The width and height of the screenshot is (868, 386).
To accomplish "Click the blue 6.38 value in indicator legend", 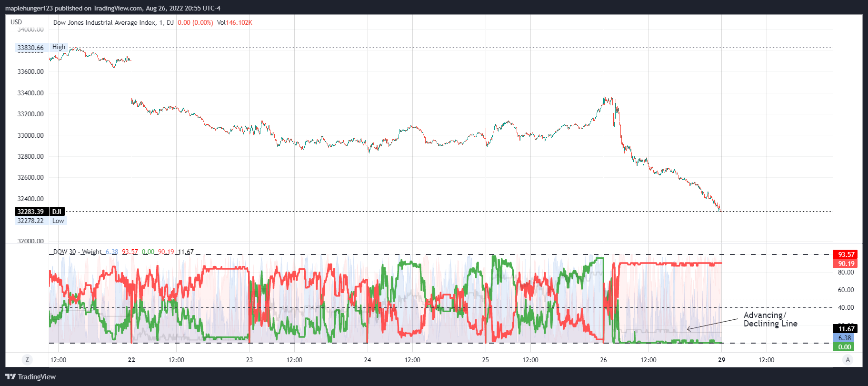I will (x=112, y=252).
